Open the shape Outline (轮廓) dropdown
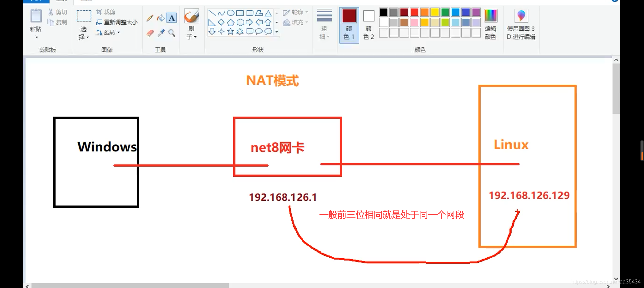Viewport: 644px width, 288px height. [296, 12]
